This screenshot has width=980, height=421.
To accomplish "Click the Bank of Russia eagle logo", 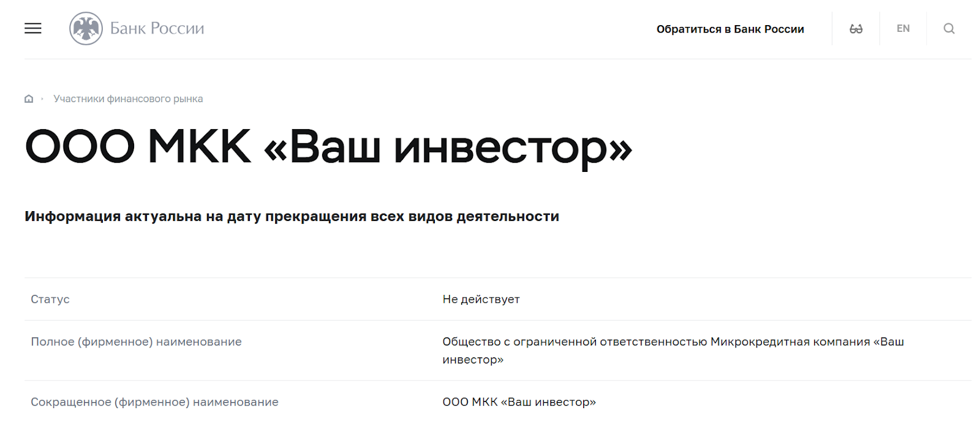I will click(86, 28).
